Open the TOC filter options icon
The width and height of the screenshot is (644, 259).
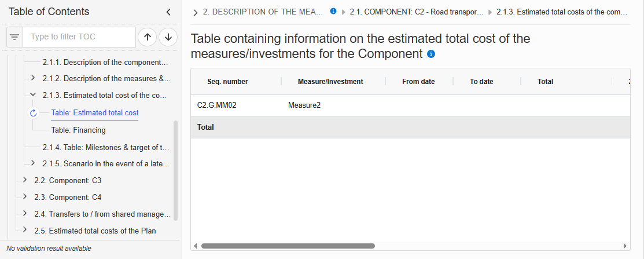click(15, 37)
